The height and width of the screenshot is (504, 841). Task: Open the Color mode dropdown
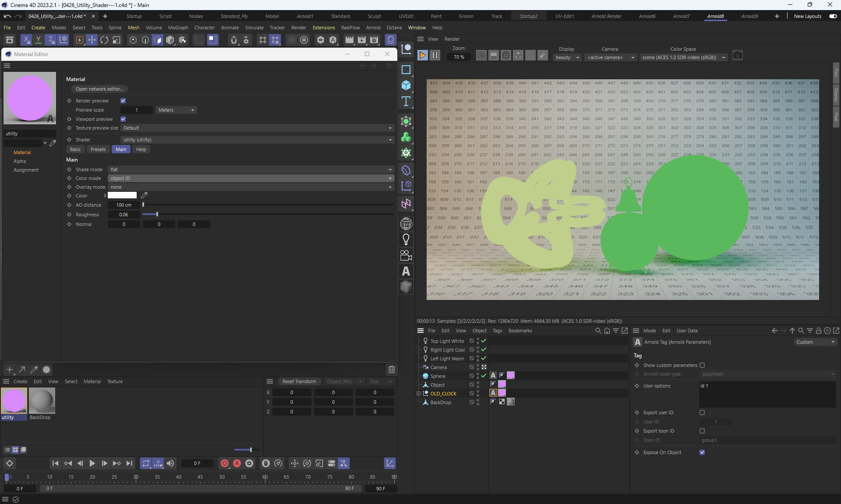tap(251, 178)
